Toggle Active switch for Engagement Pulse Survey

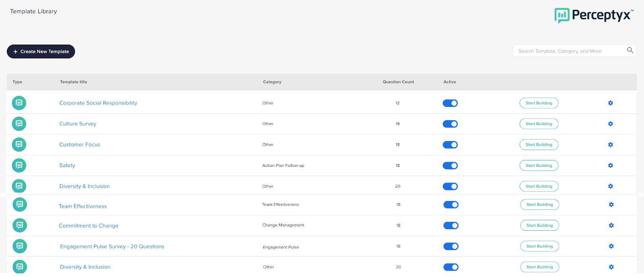click(x=451, y=246)
